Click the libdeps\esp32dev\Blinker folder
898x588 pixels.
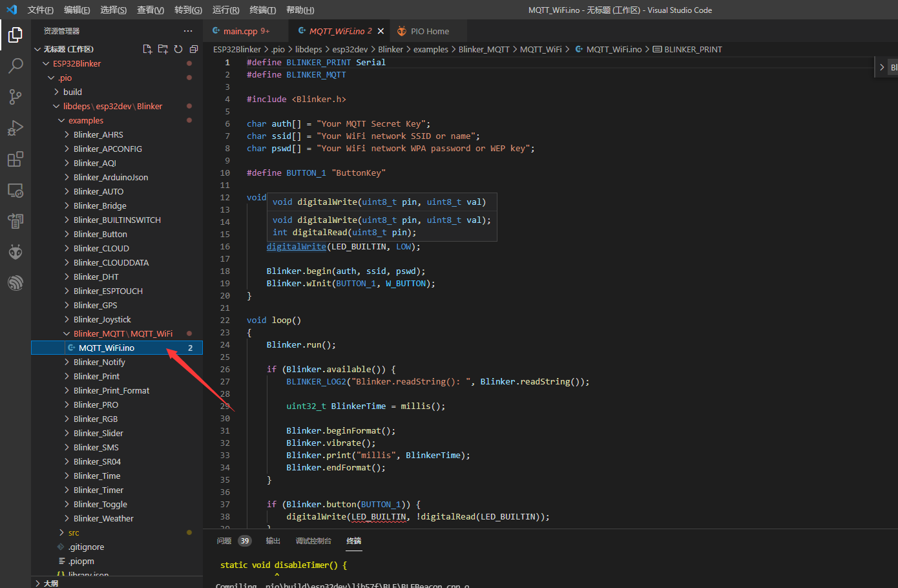click(117, 106)
